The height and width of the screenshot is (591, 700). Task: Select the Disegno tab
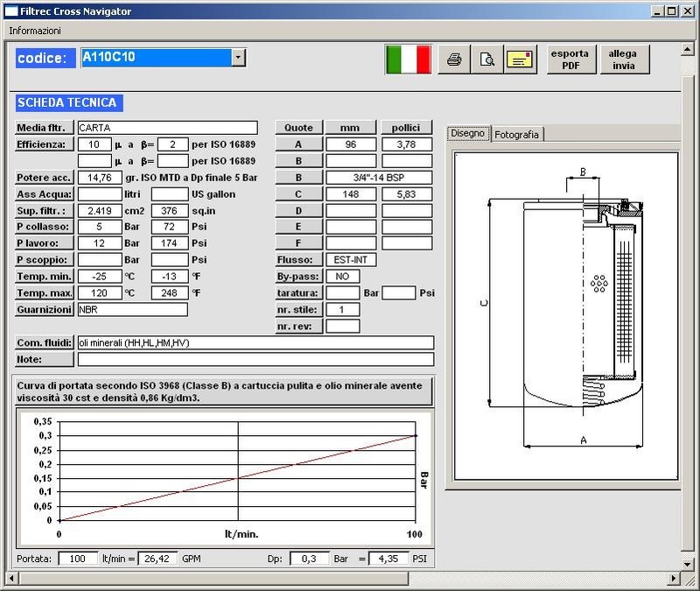pos(467,133)
